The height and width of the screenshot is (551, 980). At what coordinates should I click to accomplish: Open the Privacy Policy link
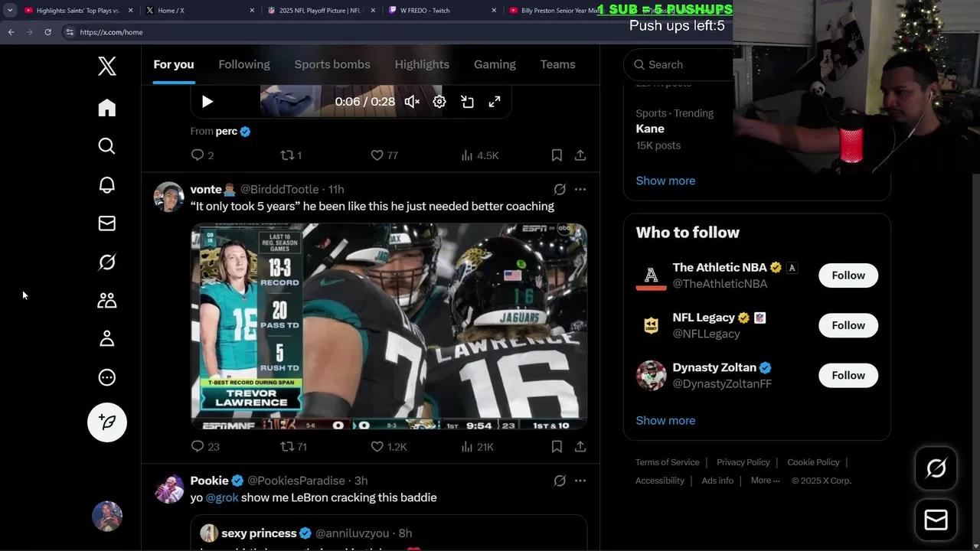(743, 462)
